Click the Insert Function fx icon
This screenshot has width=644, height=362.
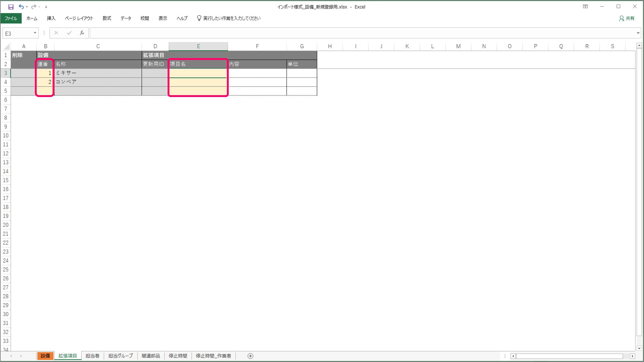click(82, 33)
